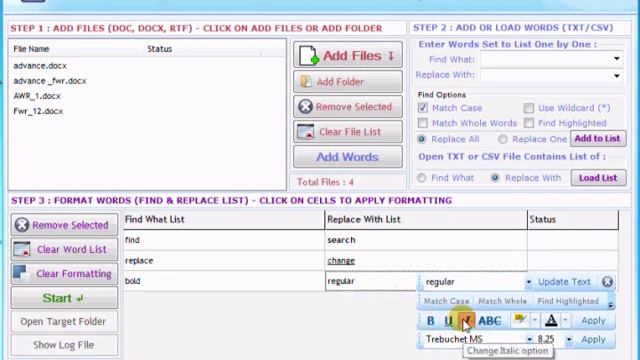Viewport: 640px width, 360px height.
Task: Close the cell formatting popup
Action: click(x=607, y=282)
